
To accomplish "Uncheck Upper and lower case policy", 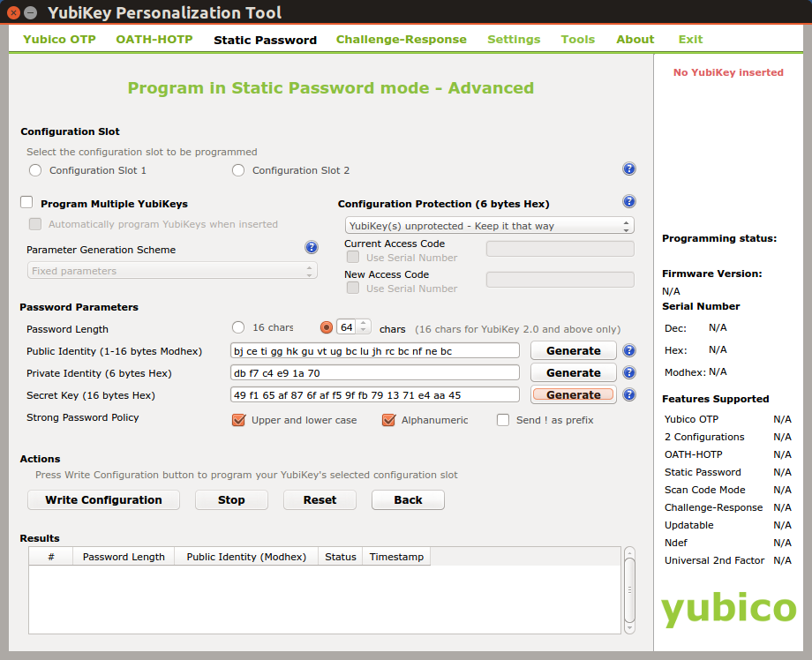I will [238, 420].
